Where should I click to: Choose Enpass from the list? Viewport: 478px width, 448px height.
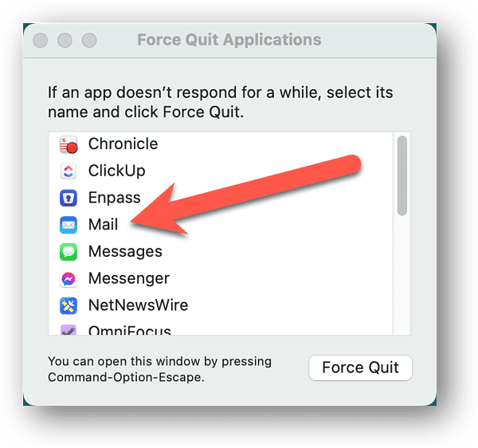tap(114, 198)
